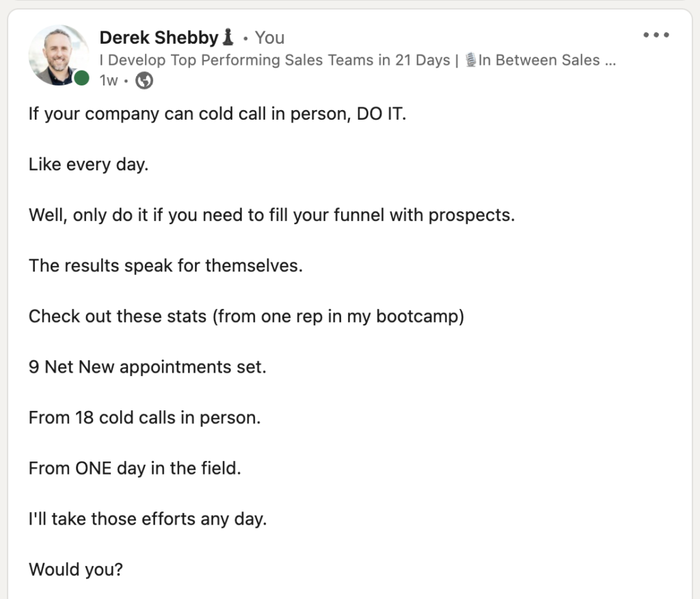Click the "Check out these stats" line

(x=246, y=316)
